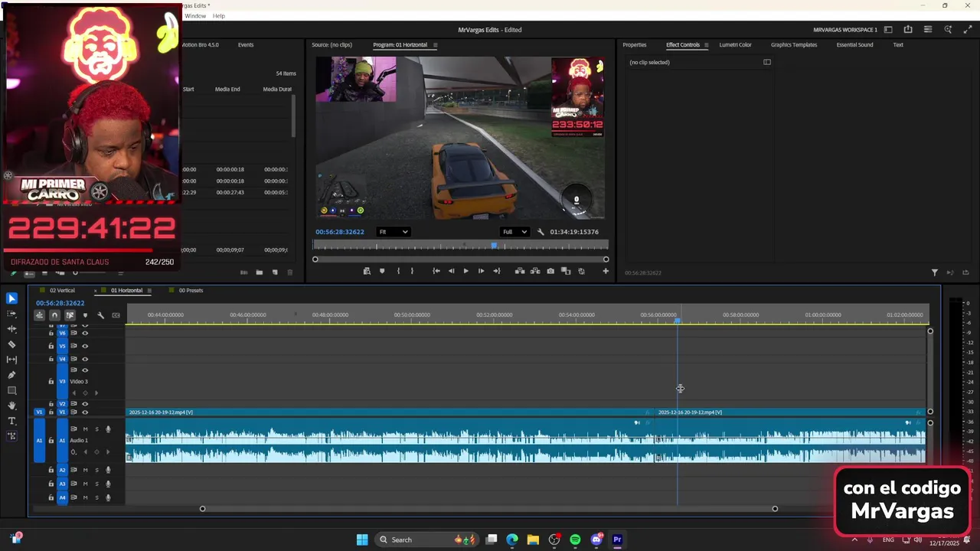This screenshot has height=551, width=980.
Task: Open the Help menu
Action: click(219, 16)
